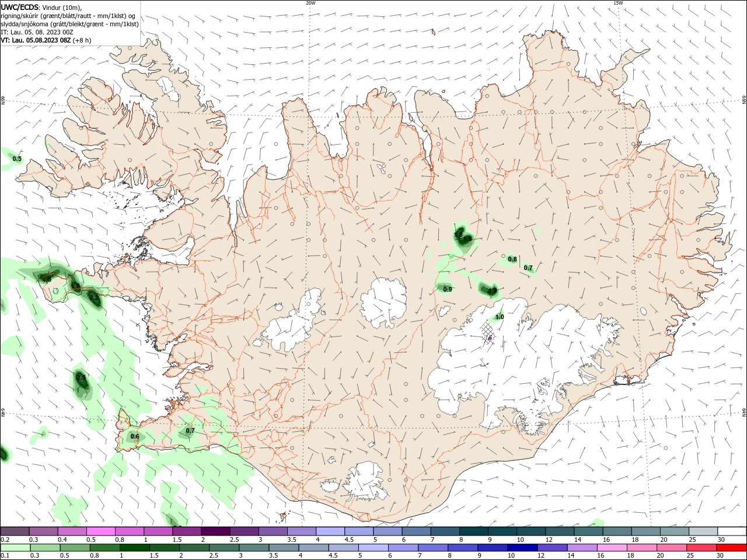Viewport: 747px width, 560px height.
Task: Click the bright pink 0.5 swatch in the top legend row
Action: [100, 531]
